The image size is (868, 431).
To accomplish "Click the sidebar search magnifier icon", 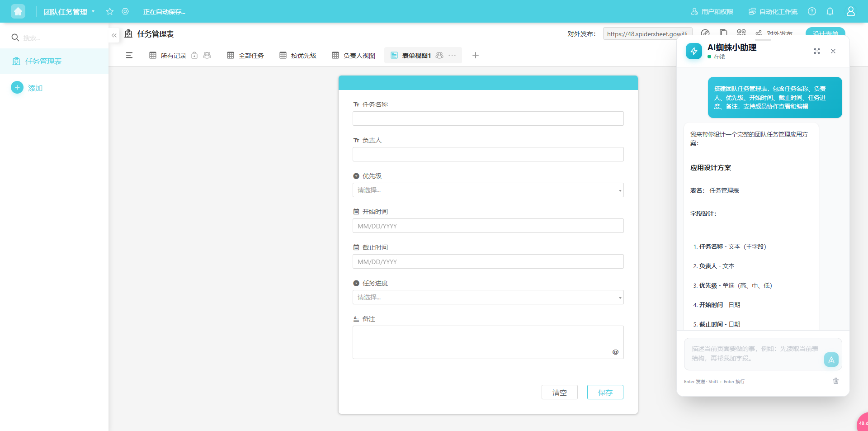I will (15, 38).
